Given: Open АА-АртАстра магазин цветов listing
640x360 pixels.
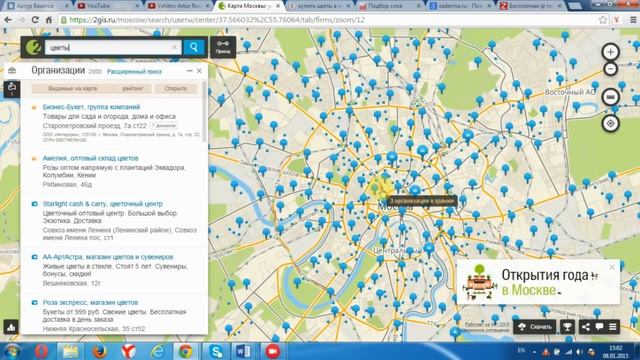Looking at the screenshot, I should click(108, 257).
